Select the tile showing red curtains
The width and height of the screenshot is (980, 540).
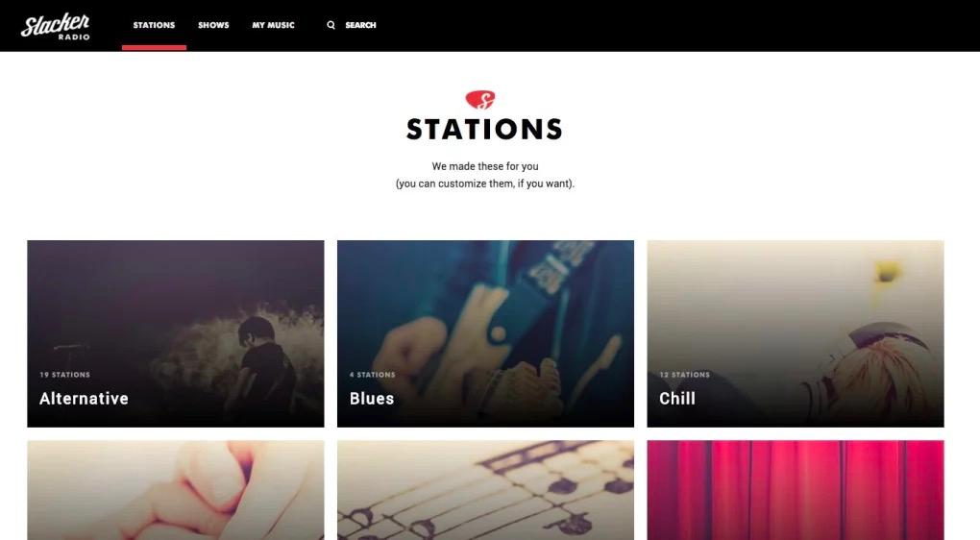pos(796,491)
